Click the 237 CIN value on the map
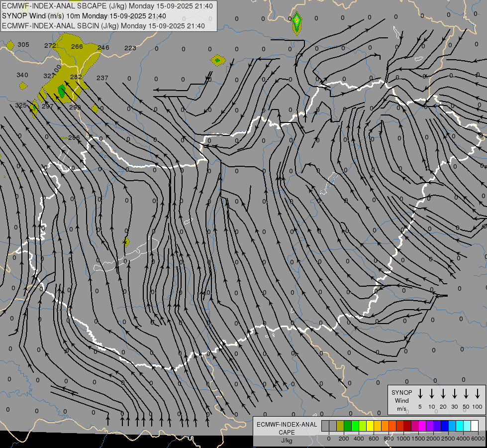 (x=102, y=78)
